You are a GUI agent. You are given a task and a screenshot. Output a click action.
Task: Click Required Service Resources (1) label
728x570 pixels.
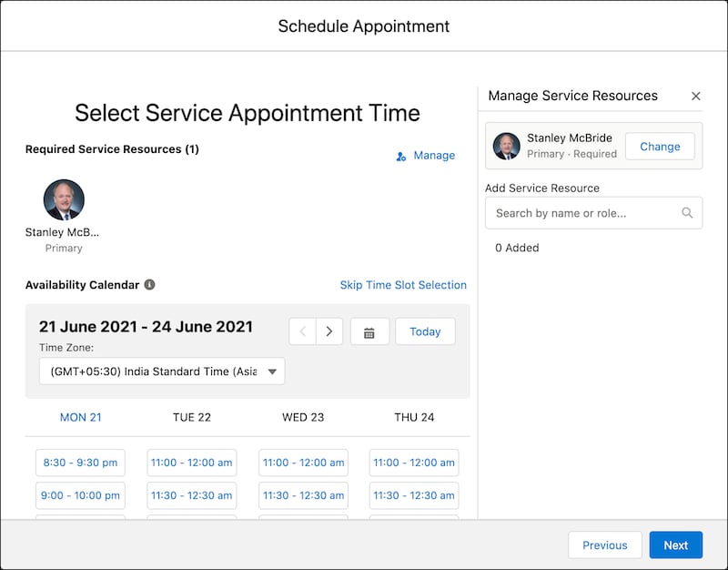pyautogui.click(x=112, y=149)
